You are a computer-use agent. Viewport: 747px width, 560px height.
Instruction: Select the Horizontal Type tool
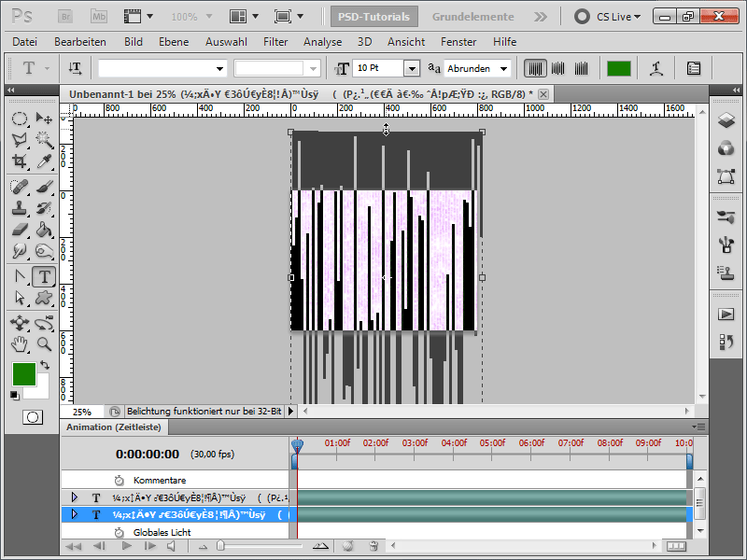pos(44,276)
